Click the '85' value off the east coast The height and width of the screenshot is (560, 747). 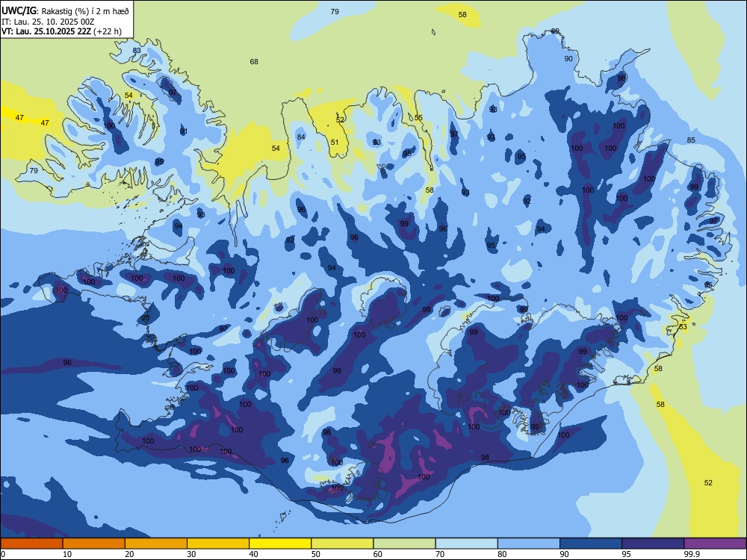691,140
